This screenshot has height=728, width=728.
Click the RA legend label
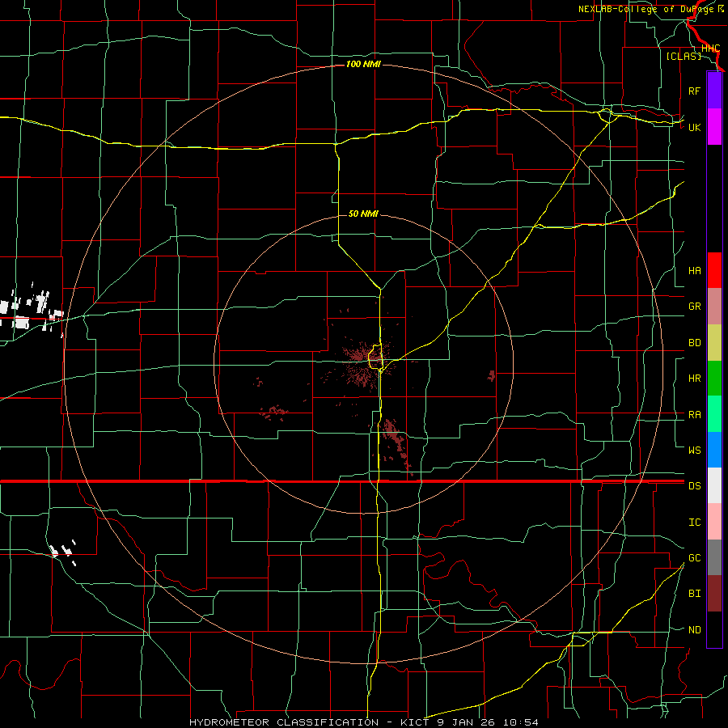pyautogui.click(x=694, y=415)
